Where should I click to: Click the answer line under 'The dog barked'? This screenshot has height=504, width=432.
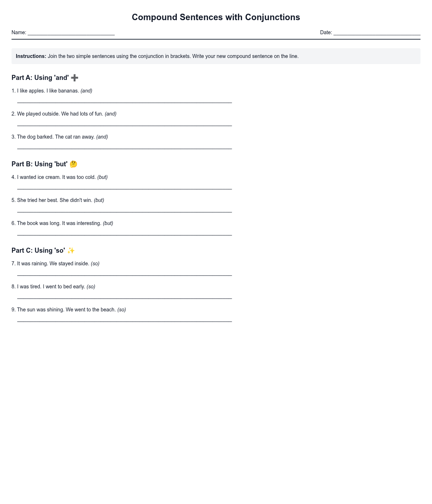124,146
